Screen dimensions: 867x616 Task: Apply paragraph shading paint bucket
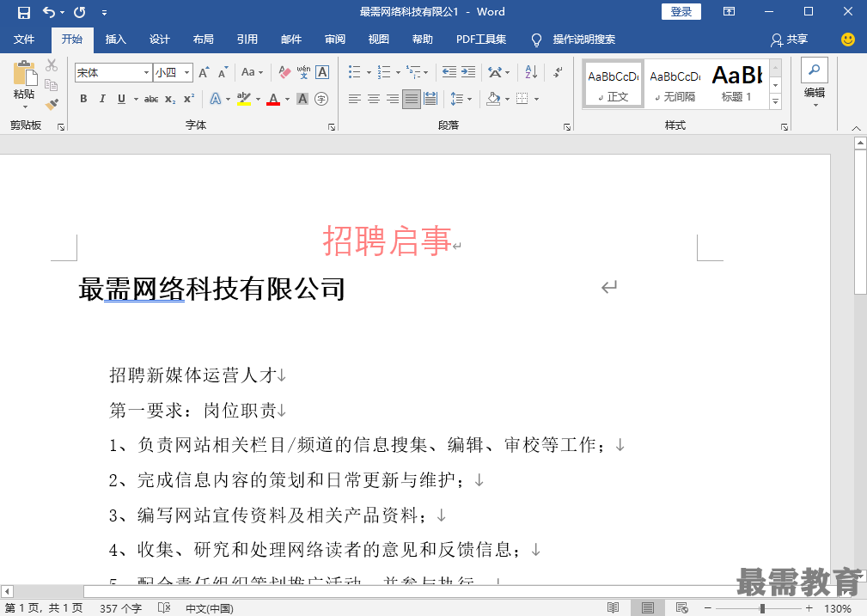click(x=493, y=99)
